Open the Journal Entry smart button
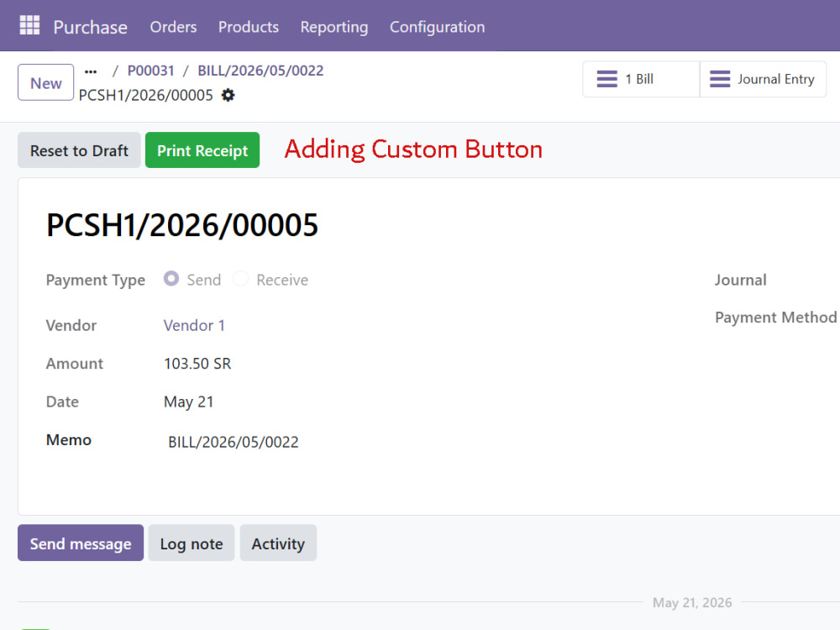840x630 pixels. (763, 79)
